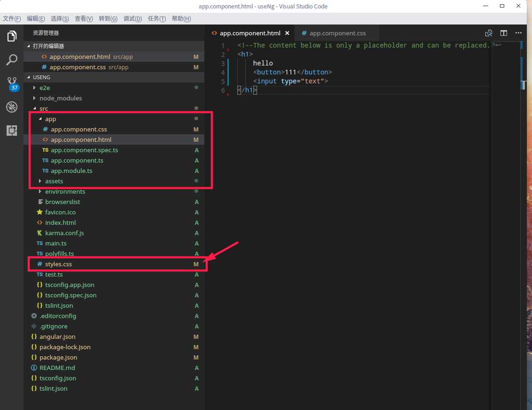The image size is (532, 410).
Task: Open 任务(T) menu
Action: 157,19
